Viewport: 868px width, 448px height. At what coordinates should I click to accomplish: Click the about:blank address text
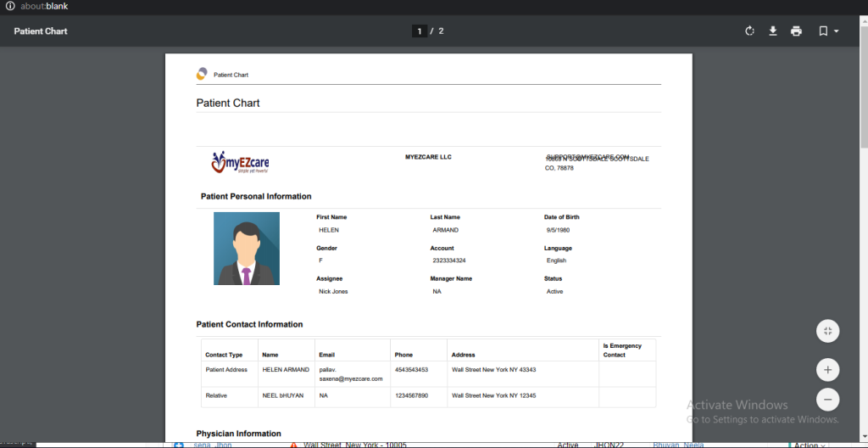[x=44, y=7]
